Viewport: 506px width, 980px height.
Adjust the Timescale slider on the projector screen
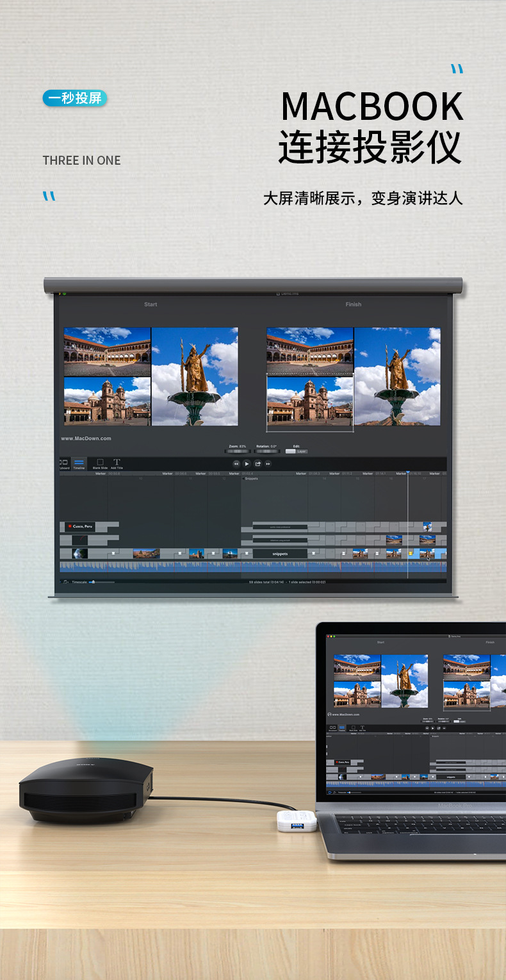(x=93, y=582)
